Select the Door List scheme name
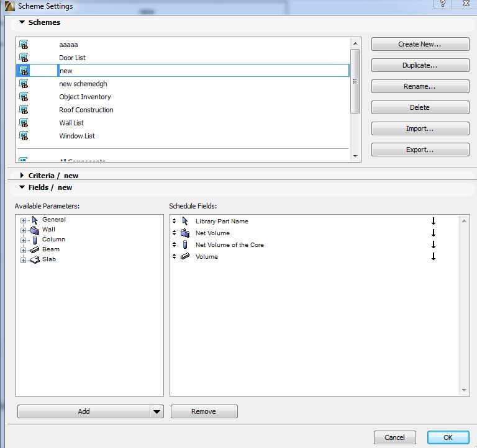 [73, 58]
